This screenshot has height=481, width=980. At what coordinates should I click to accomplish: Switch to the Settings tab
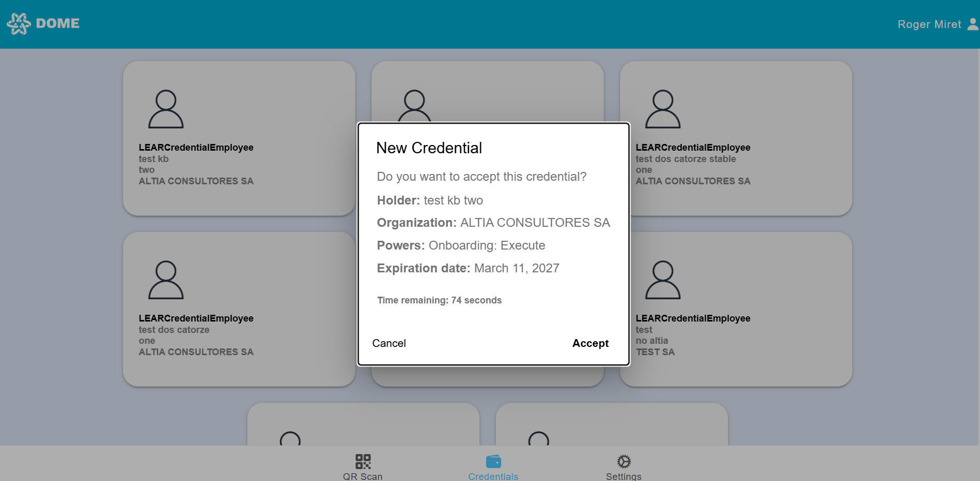click(623, 476)
